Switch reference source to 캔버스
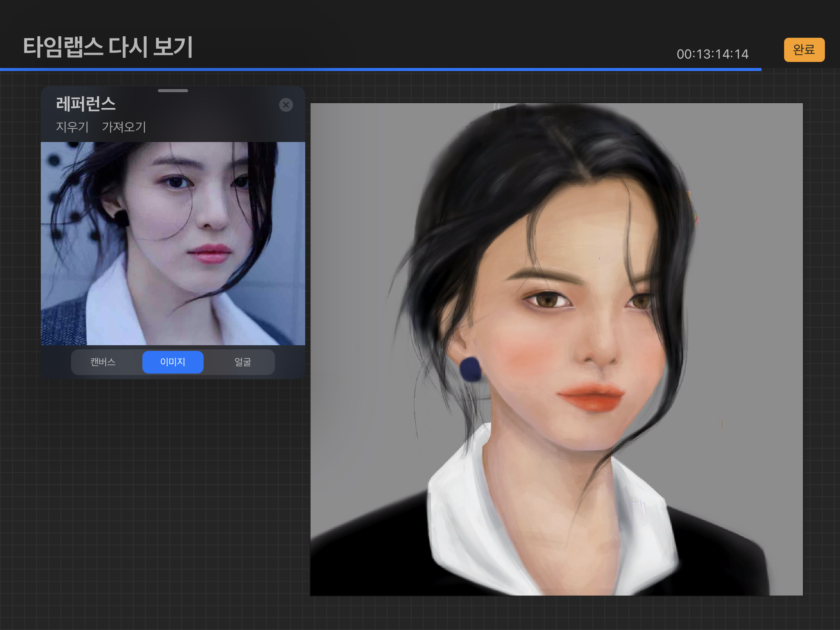 coord(102,362)
